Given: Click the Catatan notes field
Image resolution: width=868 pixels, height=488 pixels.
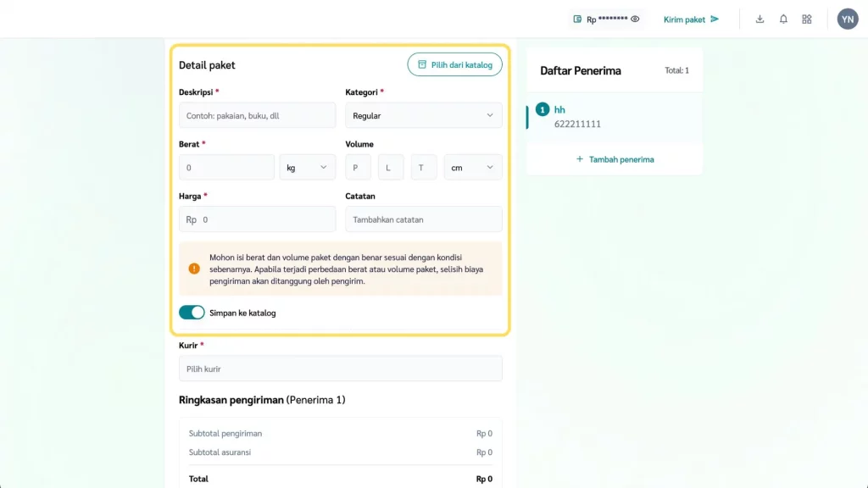Looking at the screenshot, I should [x=423, y=219].
